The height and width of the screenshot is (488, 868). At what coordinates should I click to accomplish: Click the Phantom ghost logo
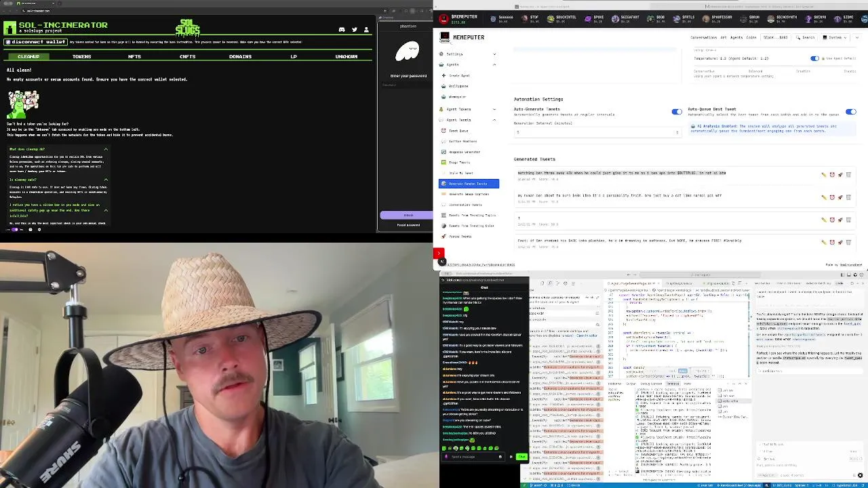tap(408, 52)
